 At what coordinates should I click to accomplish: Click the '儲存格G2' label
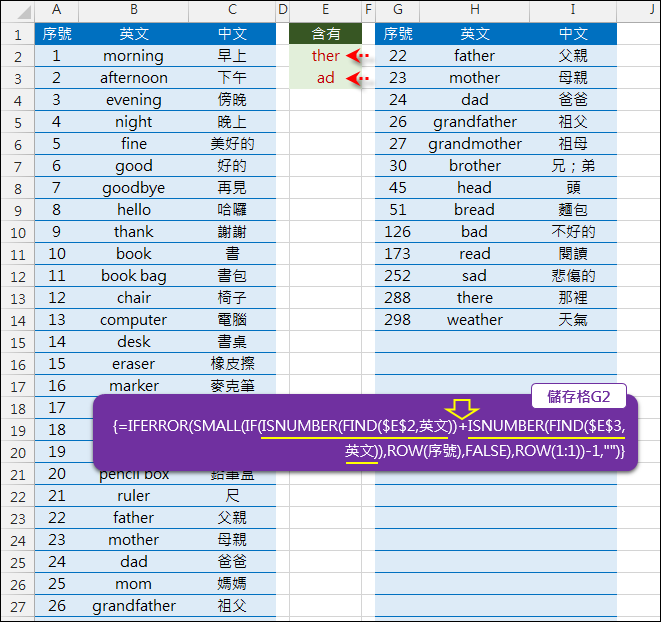click(x=578, y=396)
